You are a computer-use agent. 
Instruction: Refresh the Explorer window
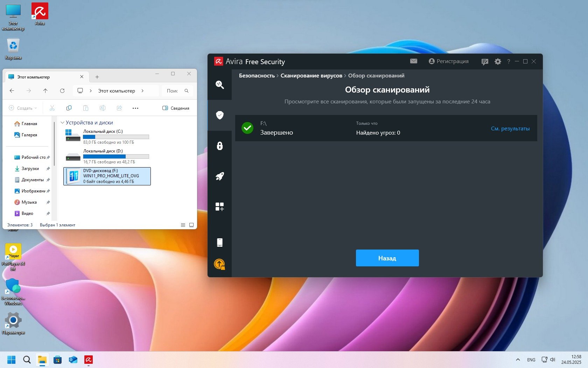click(62, 91)
